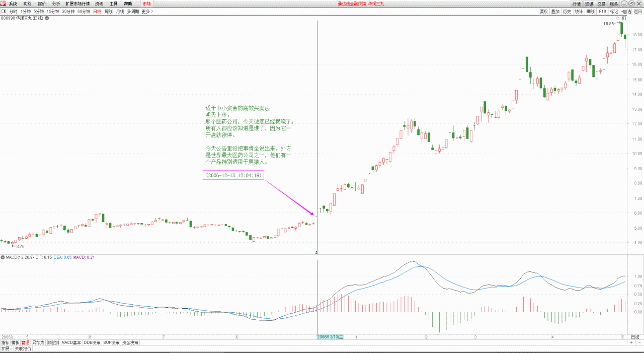Switch chart to 60分钟 period
The image size is (644, 353).
coord(84,11)
